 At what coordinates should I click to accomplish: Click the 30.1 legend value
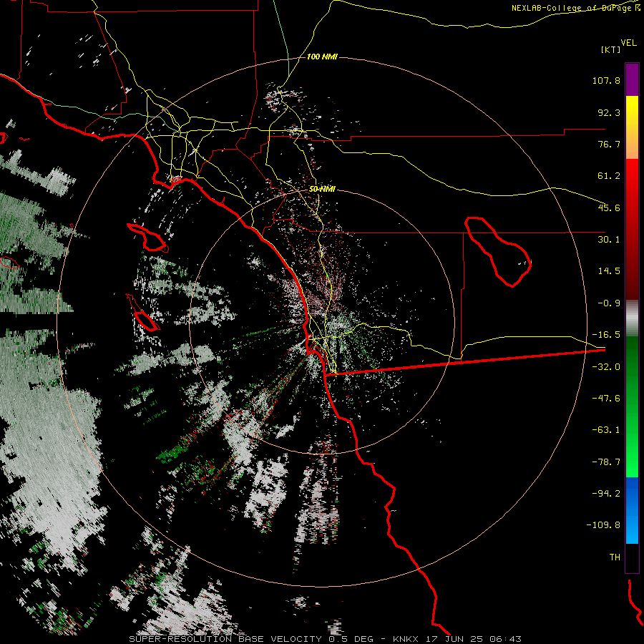(x=609, y=240)
